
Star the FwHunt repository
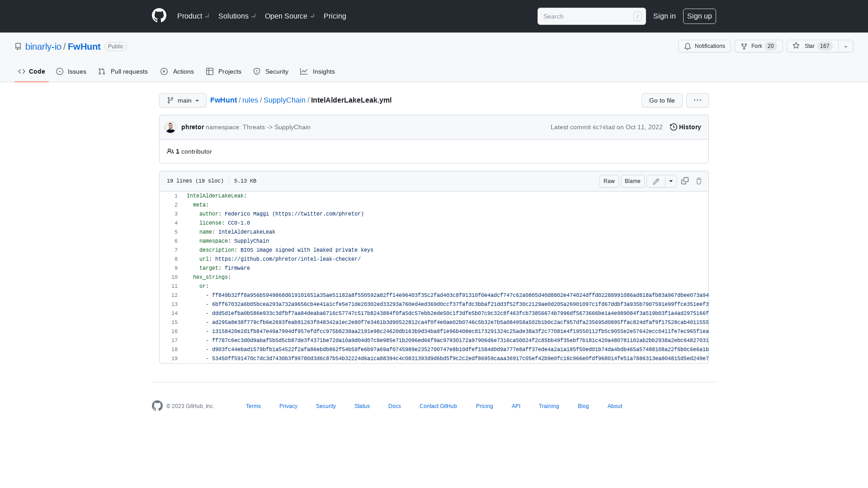tap(812, 46)
